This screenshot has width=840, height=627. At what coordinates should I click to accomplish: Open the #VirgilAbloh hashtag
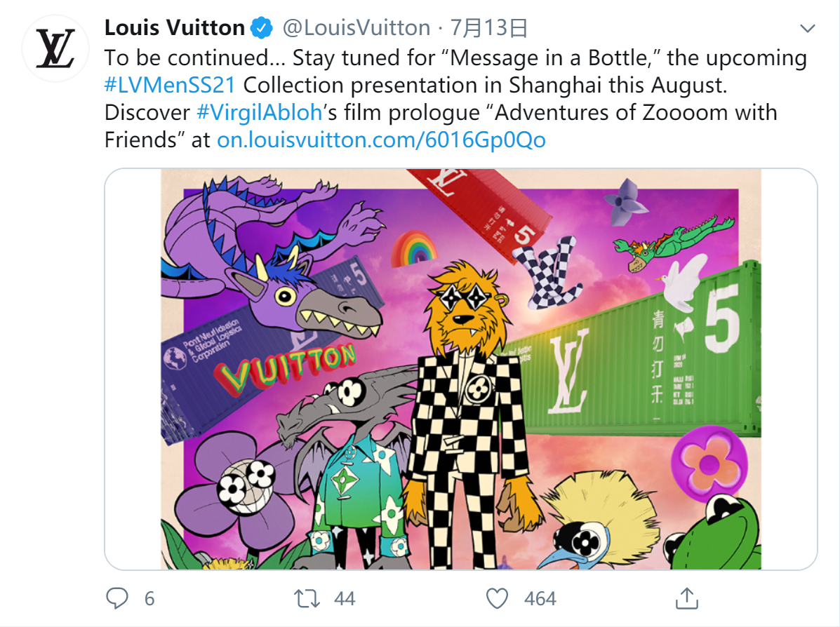coord(259,112)
